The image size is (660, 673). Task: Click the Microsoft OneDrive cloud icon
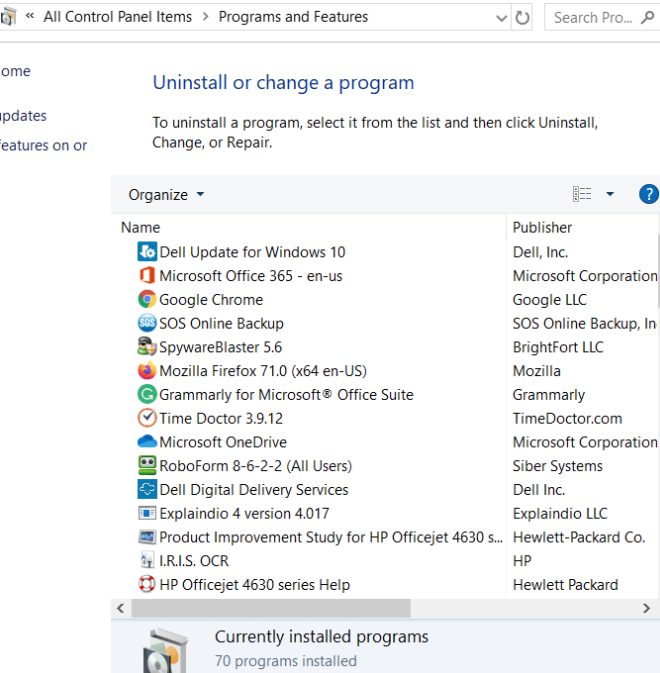[147, 442]
